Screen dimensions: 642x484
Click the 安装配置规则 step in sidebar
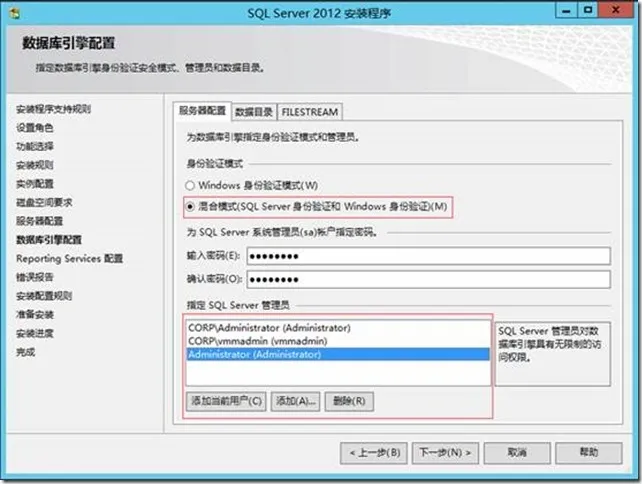pos(44,296)
